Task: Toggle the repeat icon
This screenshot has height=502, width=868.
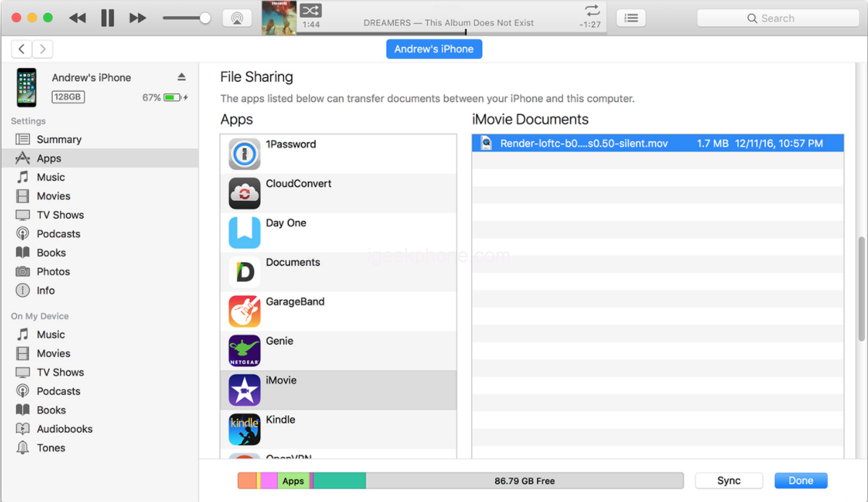Action: tap(592, 10)
